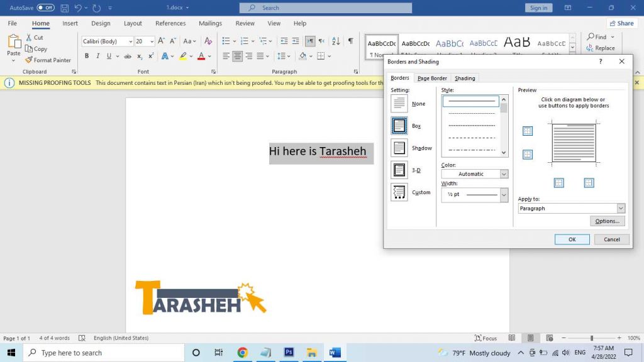The image size is (644, 362).
Task: Open the border Color dropdown
Action: [475, 174]
